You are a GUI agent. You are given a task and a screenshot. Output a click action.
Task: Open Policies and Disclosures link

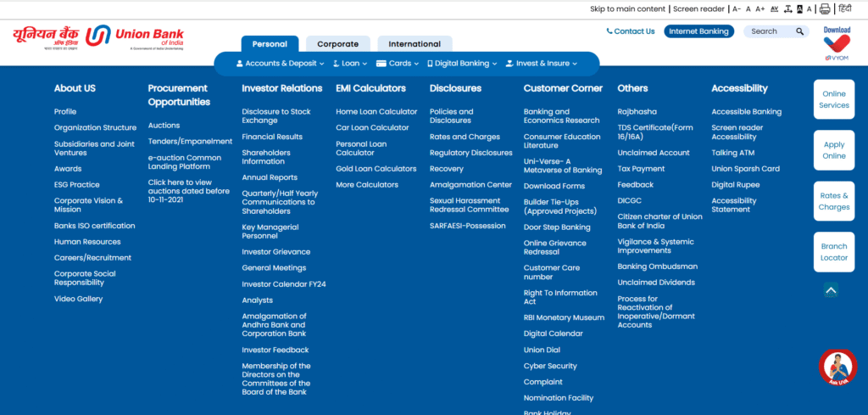coord(452,116)
